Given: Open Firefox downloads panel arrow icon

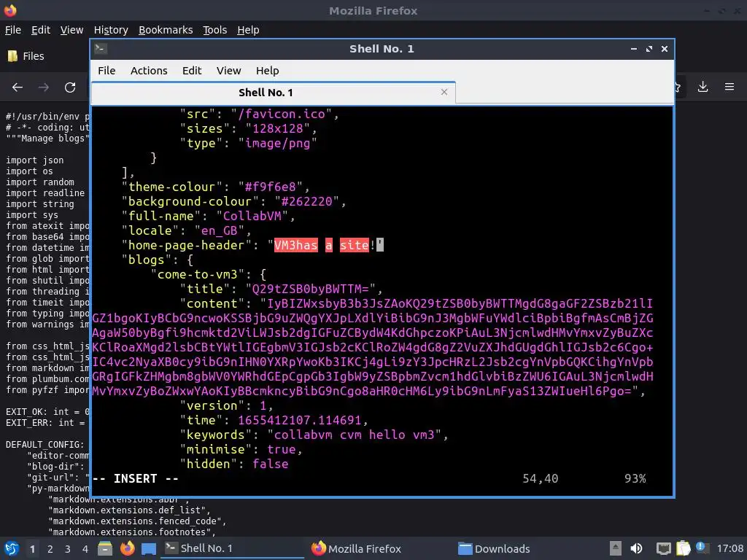Looking at the screenshot, I should (703, 87).
